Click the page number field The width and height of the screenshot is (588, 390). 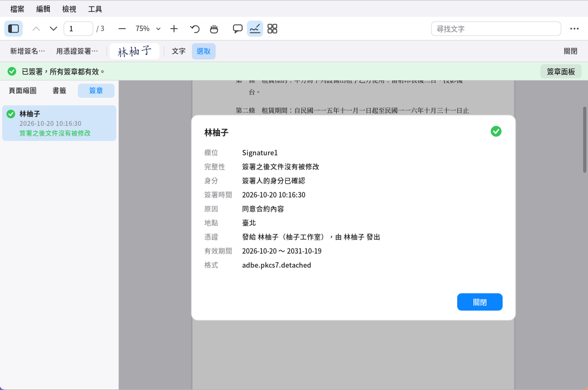[x=78, y=29]
